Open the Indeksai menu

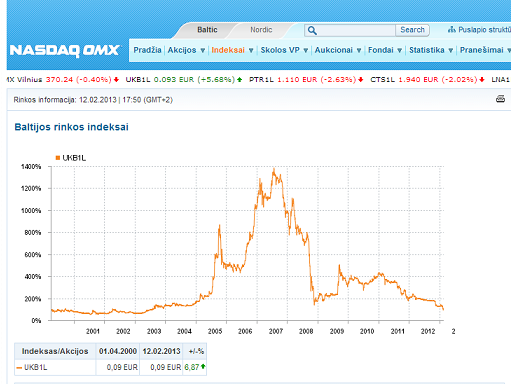tap(228, 50)
